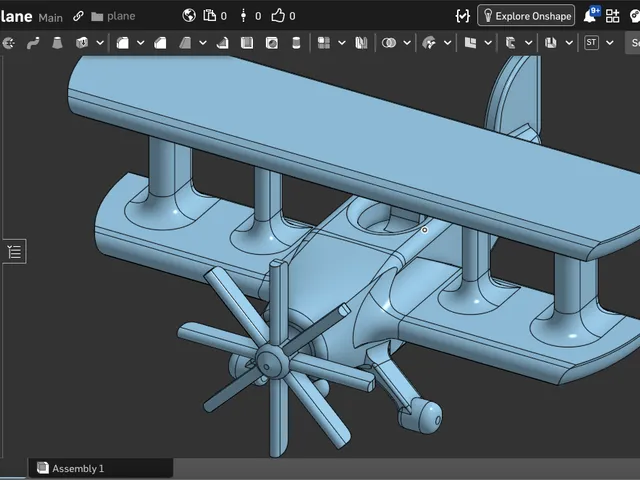Switch to the Assembly 1 tab
This screenshot has width=640, height=480.
point(100,468)
